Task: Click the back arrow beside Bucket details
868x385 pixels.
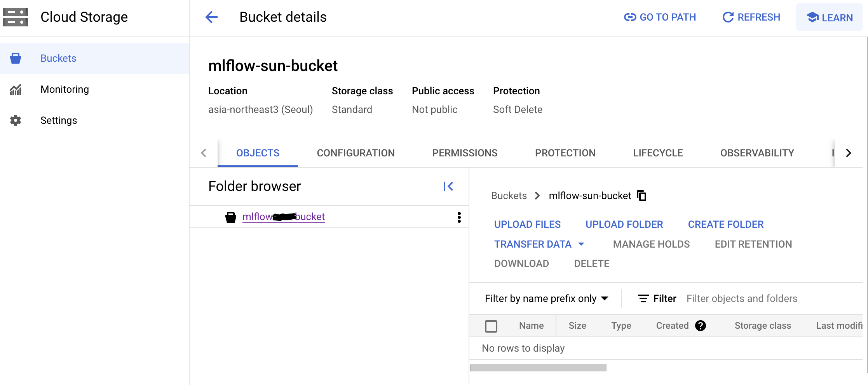Action: (211, 17)
